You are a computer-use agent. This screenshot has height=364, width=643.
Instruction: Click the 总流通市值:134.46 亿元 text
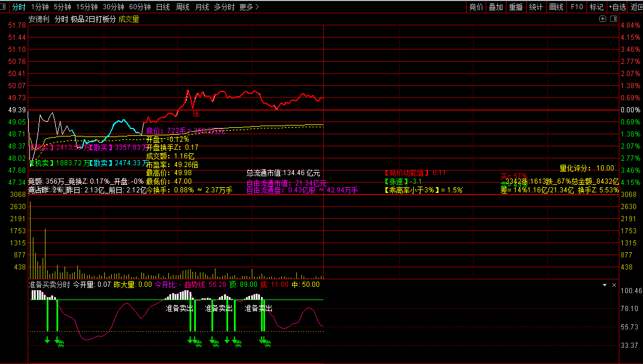pyautogui.click(x=283, y=173)
